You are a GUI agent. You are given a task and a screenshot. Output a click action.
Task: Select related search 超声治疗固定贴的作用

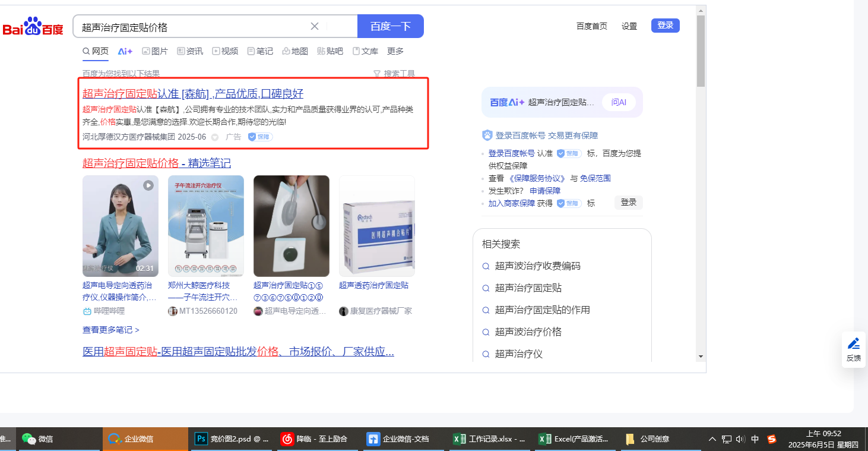pos(543,310)
